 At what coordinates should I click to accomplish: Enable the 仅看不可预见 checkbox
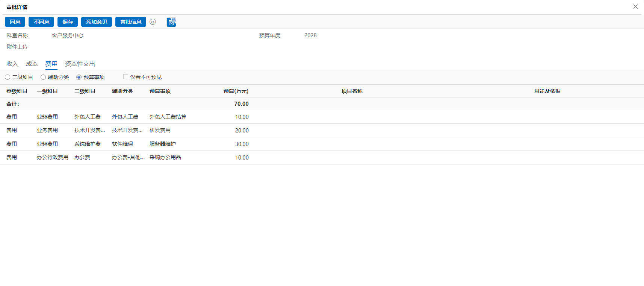(126, 77)
